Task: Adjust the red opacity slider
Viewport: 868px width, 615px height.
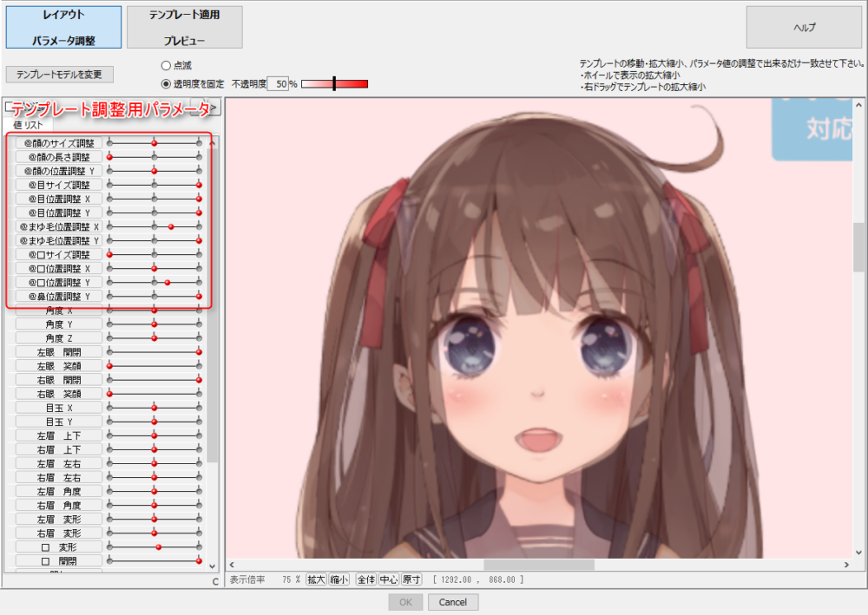Action: [334, 84]
